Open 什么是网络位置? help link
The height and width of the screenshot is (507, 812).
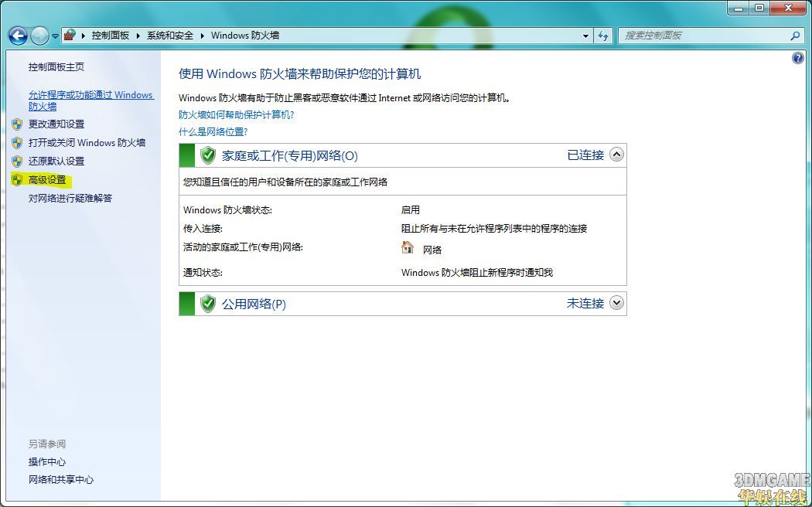tap(213, 132)
